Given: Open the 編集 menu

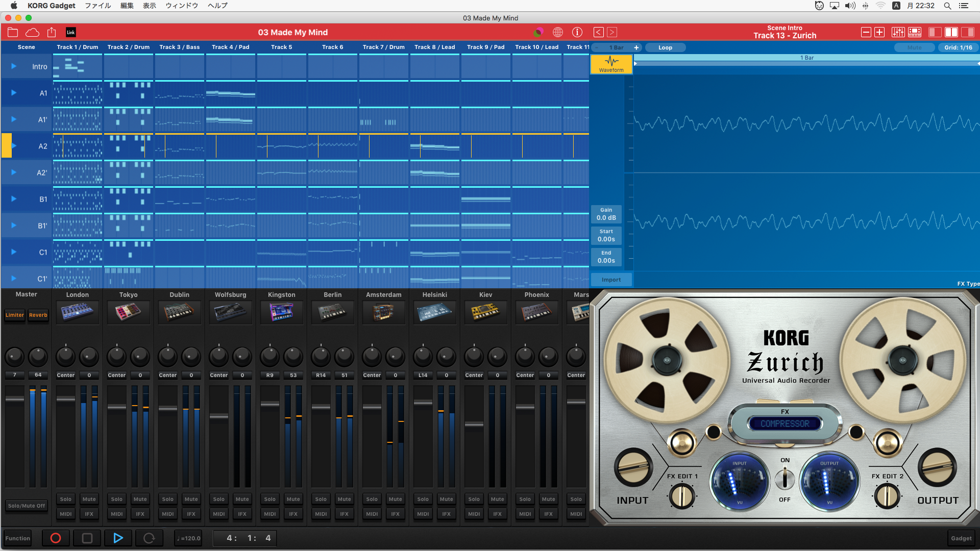Looking at the screenshot, I should pyautogui.click(x=127, y=6).
